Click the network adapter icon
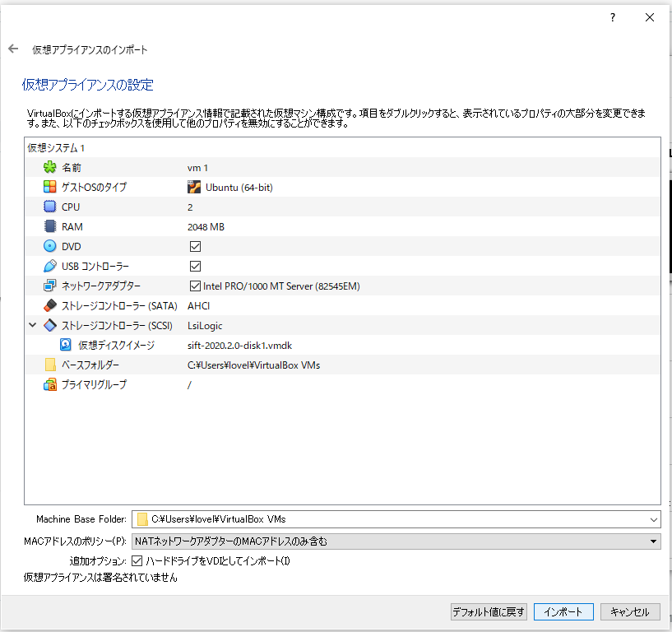 coord(49,286)
